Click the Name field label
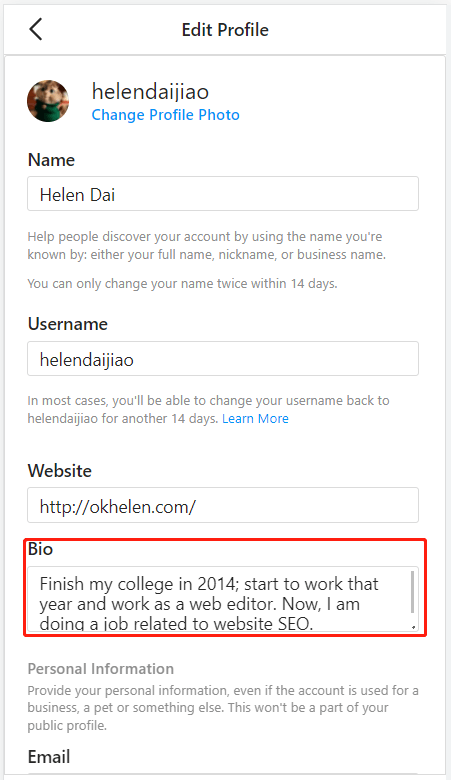 click(x=51, y=160)
